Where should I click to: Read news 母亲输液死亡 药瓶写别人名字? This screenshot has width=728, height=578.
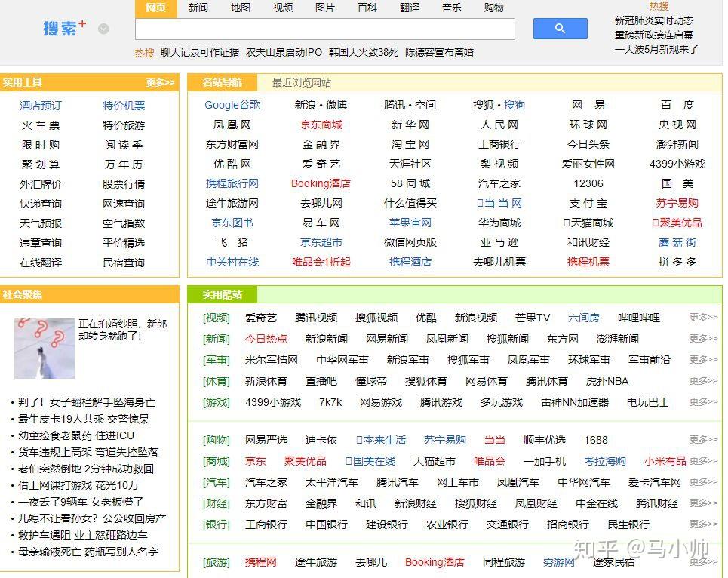click(88, 552)
